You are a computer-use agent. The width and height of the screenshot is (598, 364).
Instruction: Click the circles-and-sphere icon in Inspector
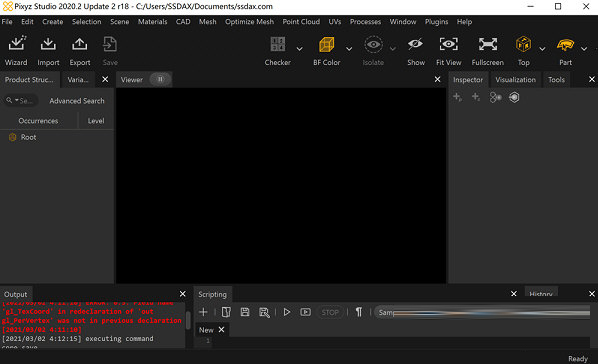[x=495, y=97]
